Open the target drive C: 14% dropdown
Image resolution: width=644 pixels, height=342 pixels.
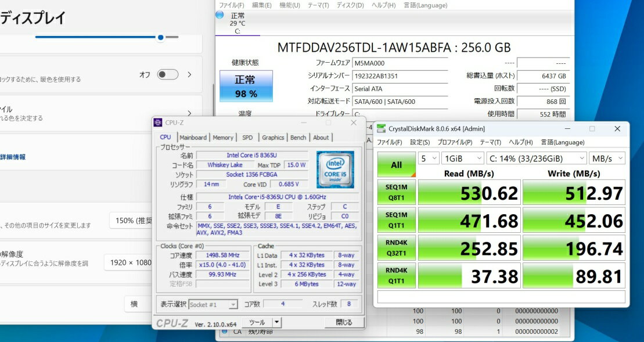(x=536, y=158)
